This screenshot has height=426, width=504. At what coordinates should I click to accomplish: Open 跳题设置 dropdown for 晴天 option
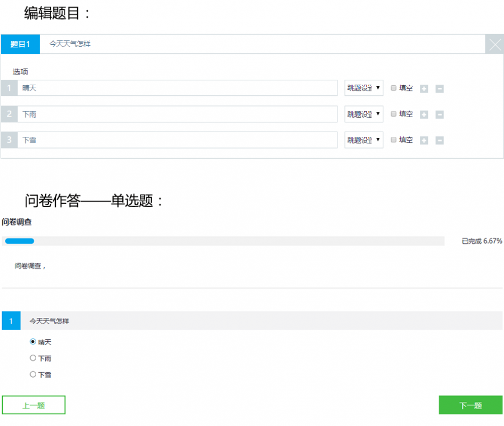[364, 88]
